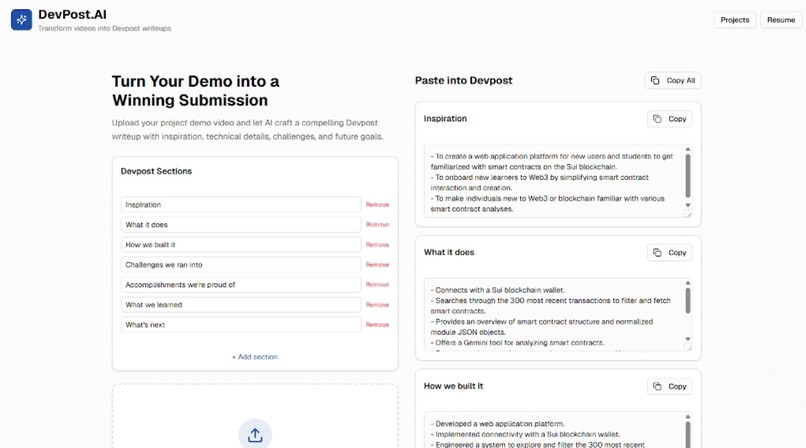The height and width of the screenshot is (448, 806).
Task: Click Inspiration textarea scrollbar thumb
Action: tap(688, 176)
